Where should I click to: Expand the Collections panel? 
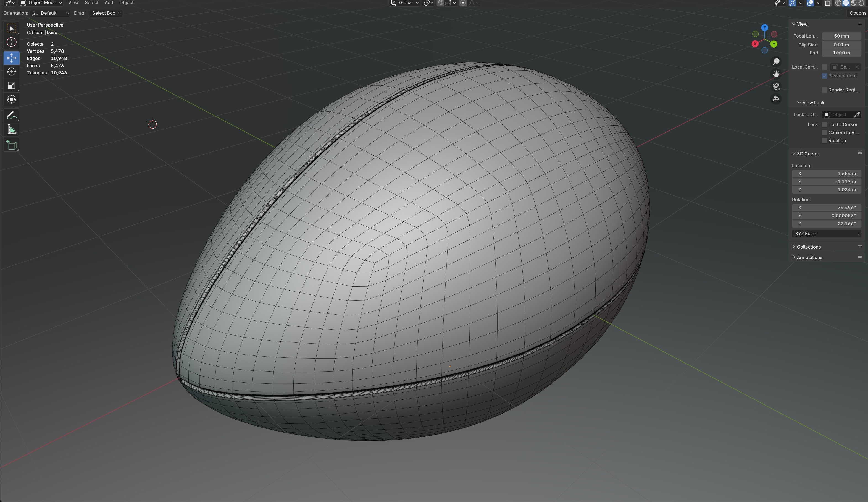point(808,247)
